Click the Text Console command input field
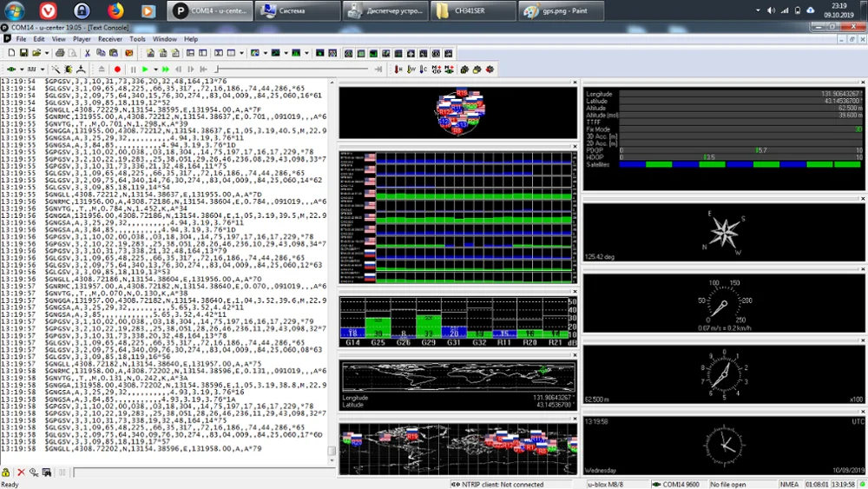 pyautogui.click(x=204, y=472)
